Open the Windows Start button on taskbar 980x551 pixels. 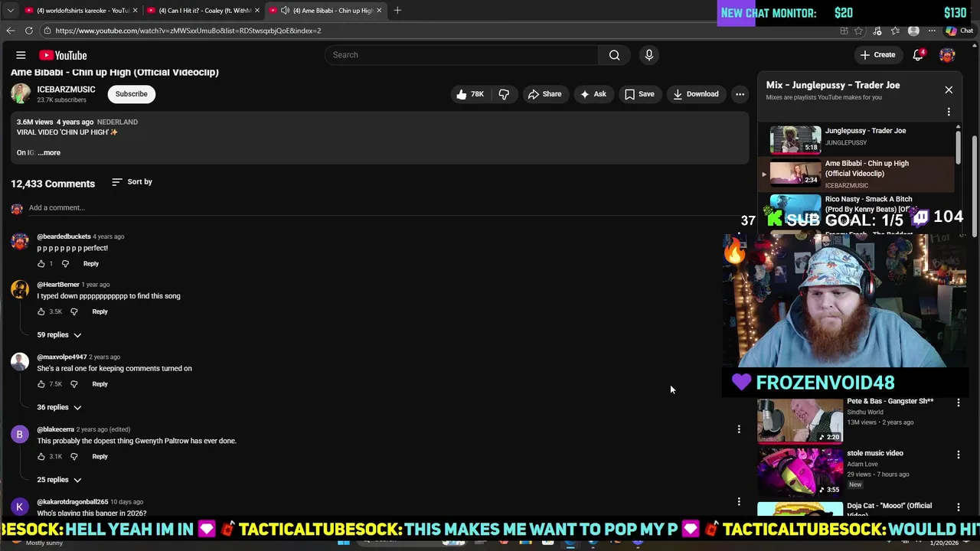[344, 543]
